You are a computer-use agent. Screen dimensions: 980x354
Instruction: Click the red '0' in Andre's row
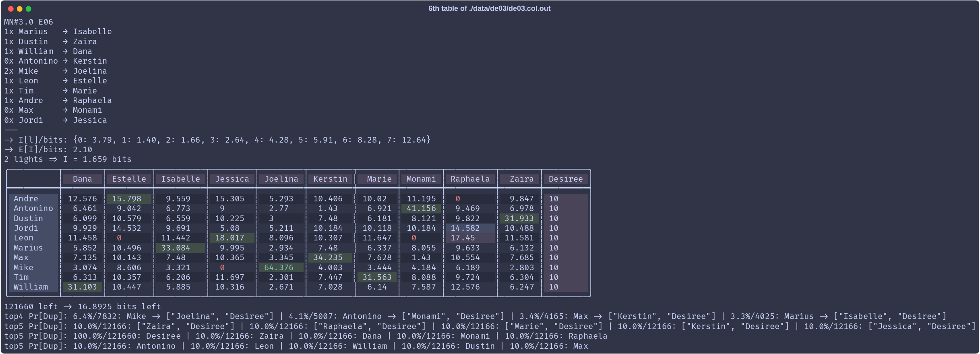[458, 199]
